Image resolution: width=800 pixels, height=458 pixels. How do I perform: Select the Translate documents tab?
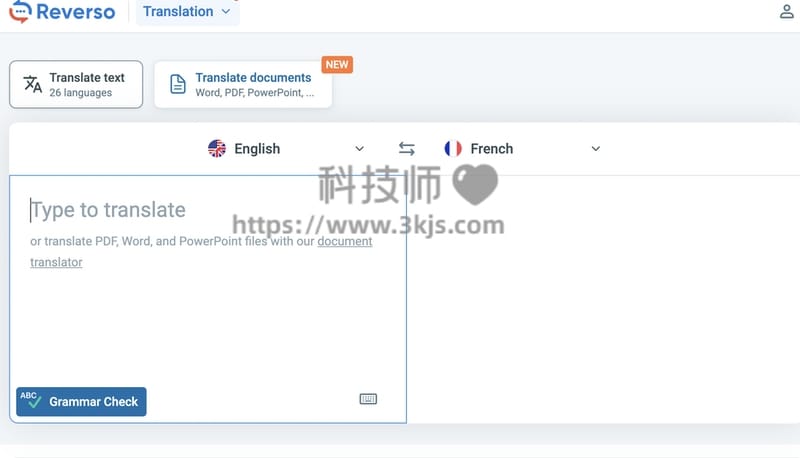[243, 84]
